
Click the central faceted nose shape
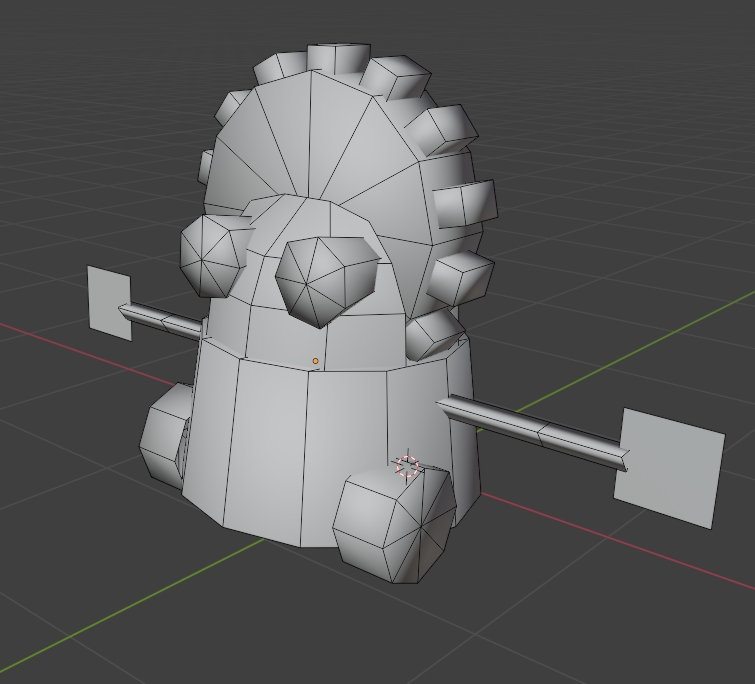(x=327, y=282)
